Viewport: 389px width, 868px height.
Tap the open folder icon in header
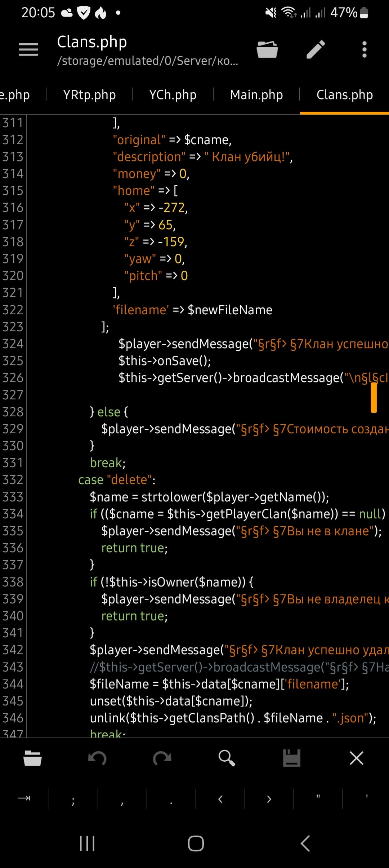tap(267, 49)
